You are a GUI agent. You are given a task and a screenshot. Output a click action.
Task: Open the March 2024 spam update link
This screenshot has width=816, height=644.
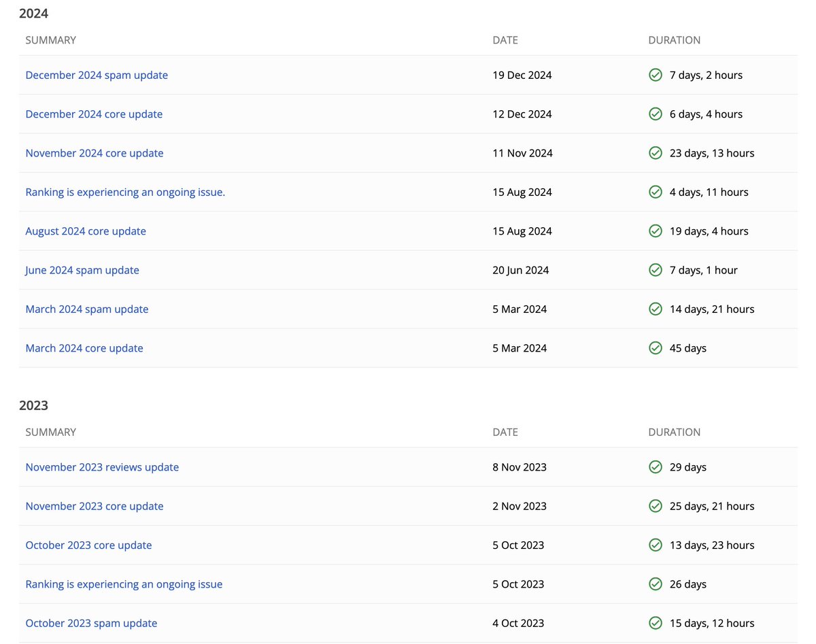click(87, 309)
